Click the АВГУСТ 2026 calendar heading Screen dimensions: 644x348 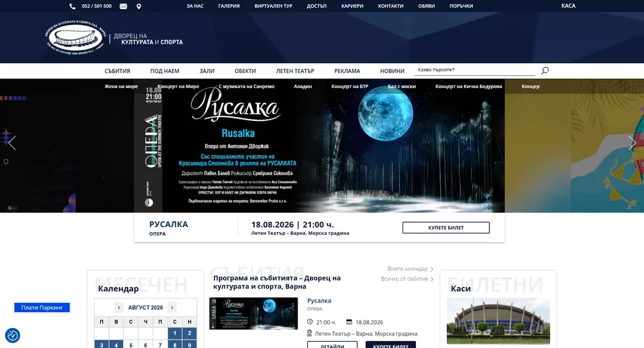tap(146, 307)
